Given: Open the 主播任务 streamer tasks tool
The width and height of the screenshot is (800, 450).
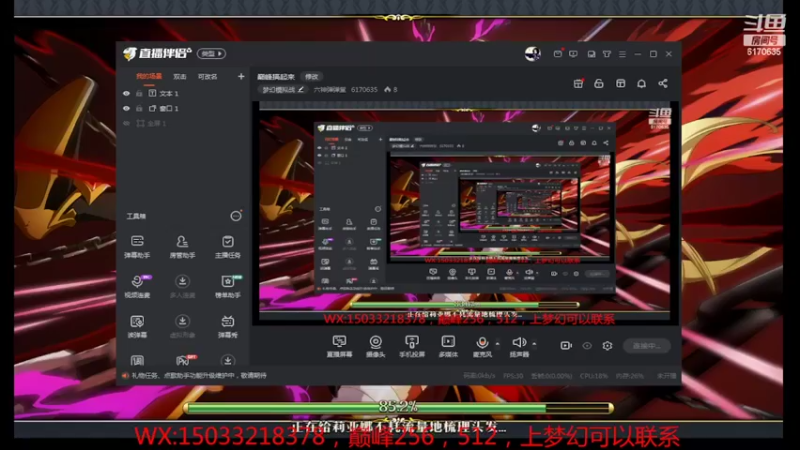Looking at the screenshot, I should click(x=228, y=246).
